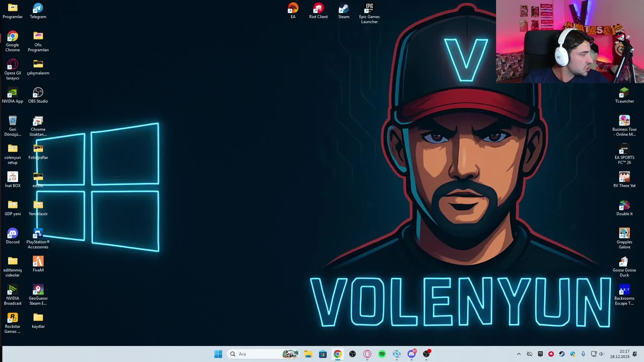Launch the Telegram desktop shortcut
Viewport: 644px width, 362px height.
point(38,11)
